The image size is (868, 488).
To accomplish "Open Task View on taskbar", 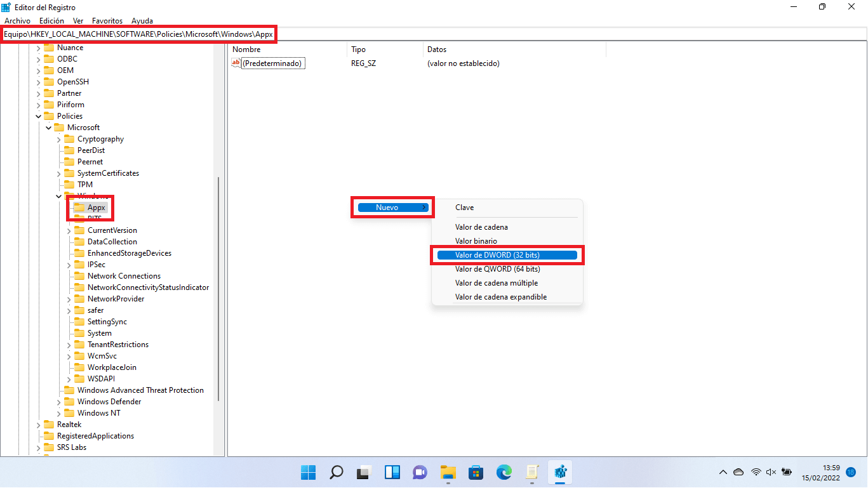I will coord(364,472).
